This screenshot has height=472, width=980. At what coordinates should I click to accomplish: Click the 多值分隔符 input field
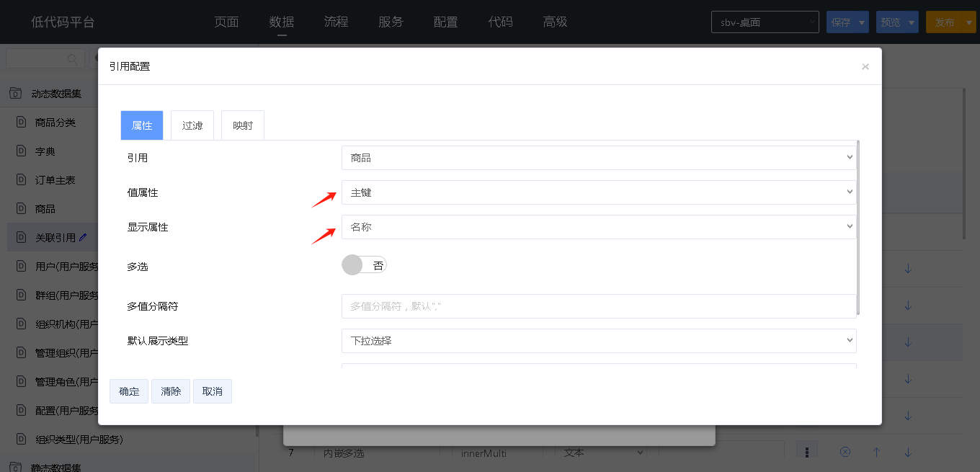click(x=598, y=306)
